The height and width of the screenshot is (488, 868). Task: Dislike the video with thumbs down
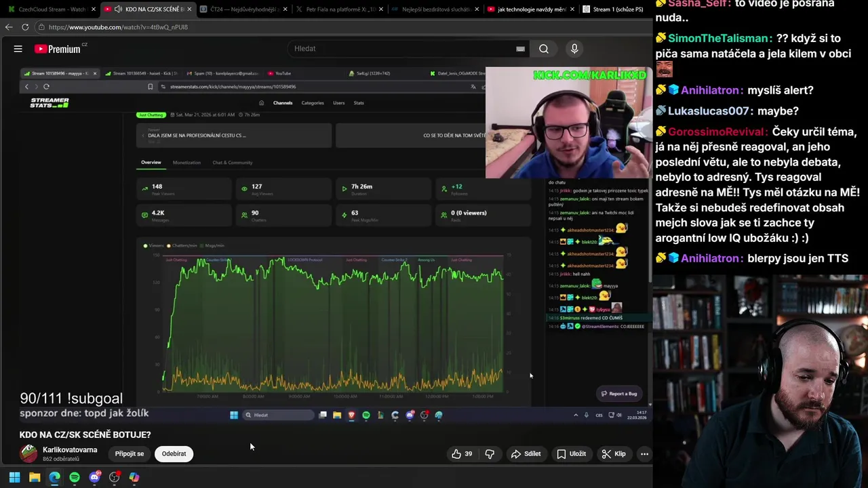pyautogui.click(x=490, y=454)
